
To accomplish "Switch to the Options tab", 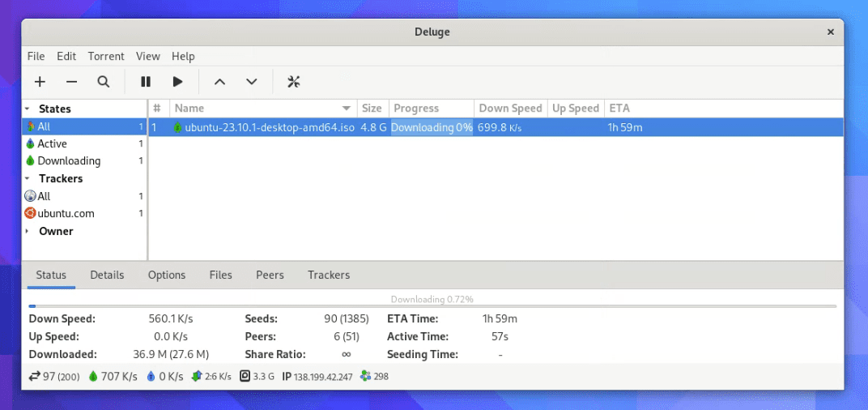I will (167, 275).
